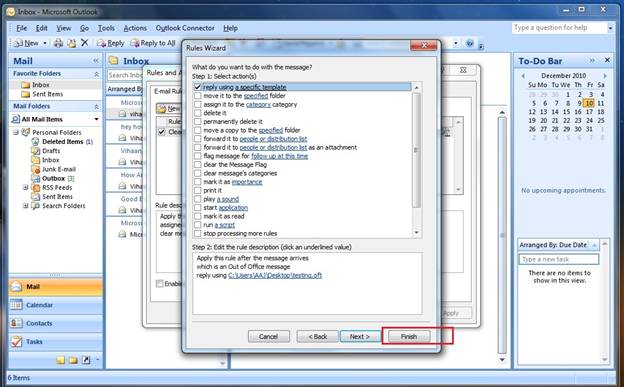Expand the RSS Feeds folder node

[x=25, y=187]
